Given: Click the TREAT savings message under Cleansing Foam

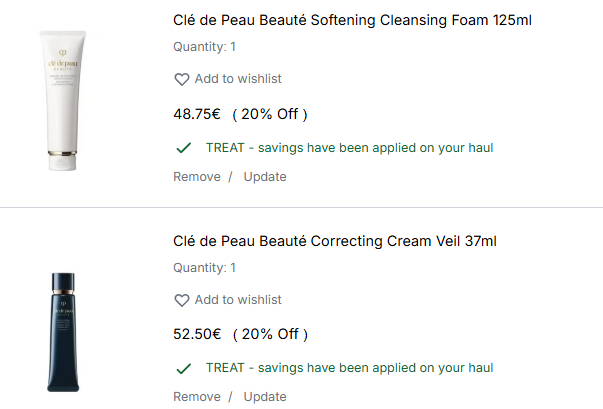Looking at the screenshot, I should point(349,148).
